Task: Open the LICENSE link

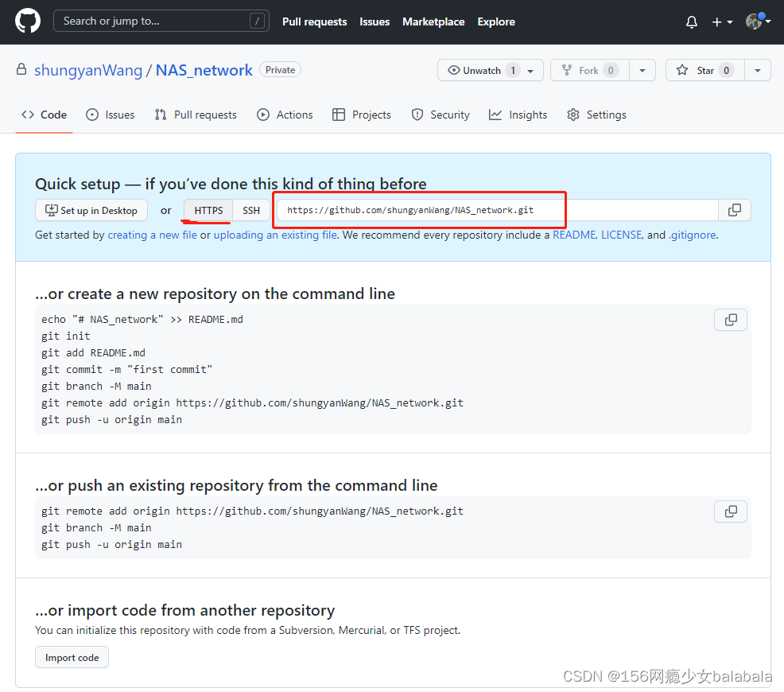Action: coord(622,235)
